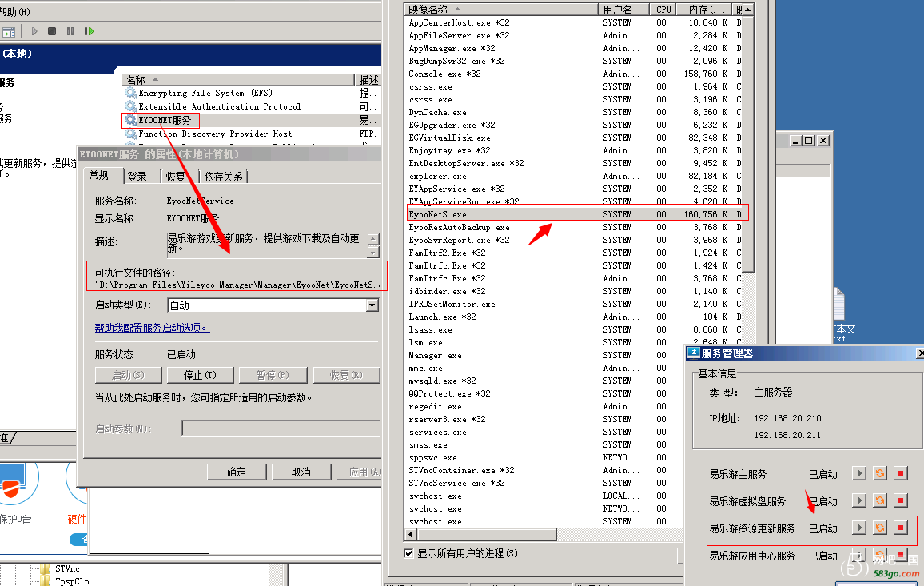Click gear icon of EYOONET服务 row

[x=131, y=120]
